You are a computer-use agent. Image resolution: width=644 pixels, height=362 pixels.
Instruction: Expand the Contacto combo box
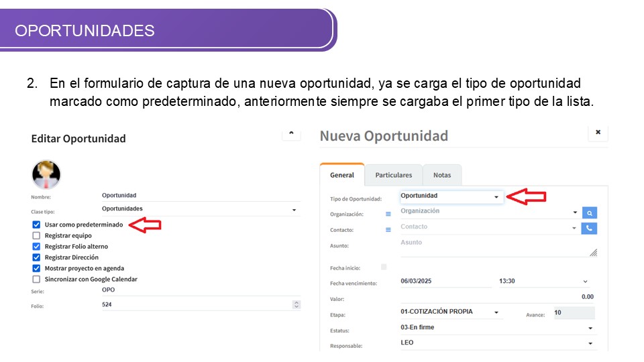pyautogui.click(x=490, y=227)
